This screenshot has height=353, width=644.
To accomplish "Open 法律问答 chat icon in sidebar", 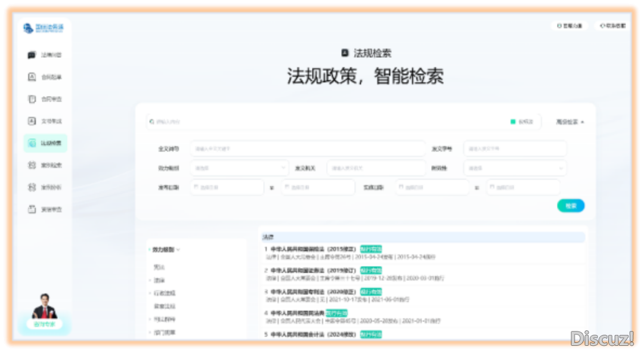I will 32,55.
